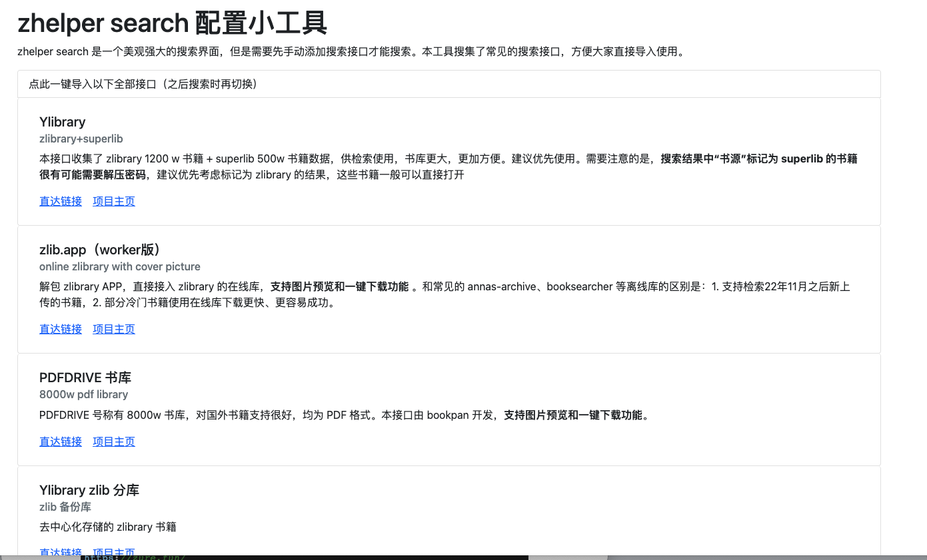Click bold 支持图片预览和一键下载功能 in zlib.app card
The image size is (927, 560).
point(339,287)
